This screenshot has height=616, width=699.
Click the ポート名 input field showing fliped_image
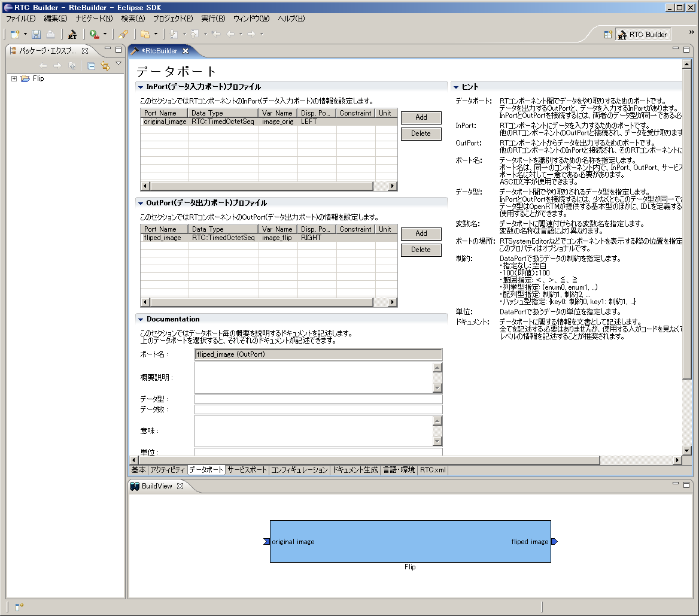pyautogui.click(x=317, y=354)
